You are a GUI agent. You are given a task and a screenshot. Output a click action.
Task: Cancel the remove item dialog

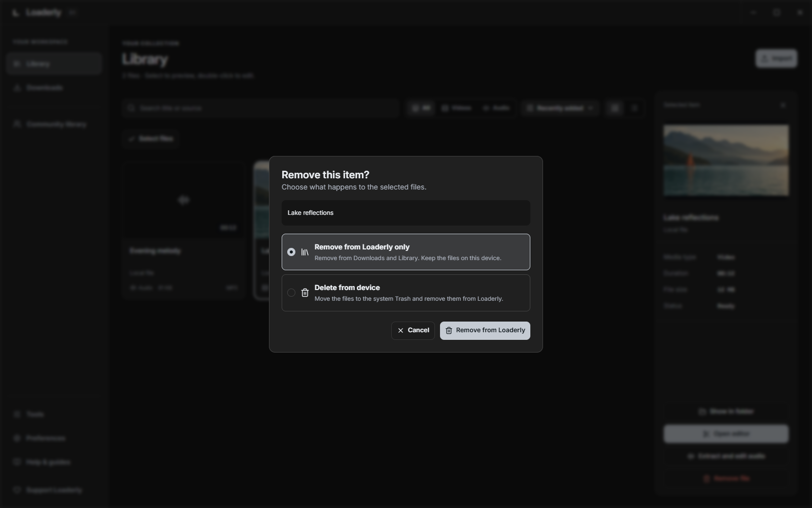click(413, 331)
